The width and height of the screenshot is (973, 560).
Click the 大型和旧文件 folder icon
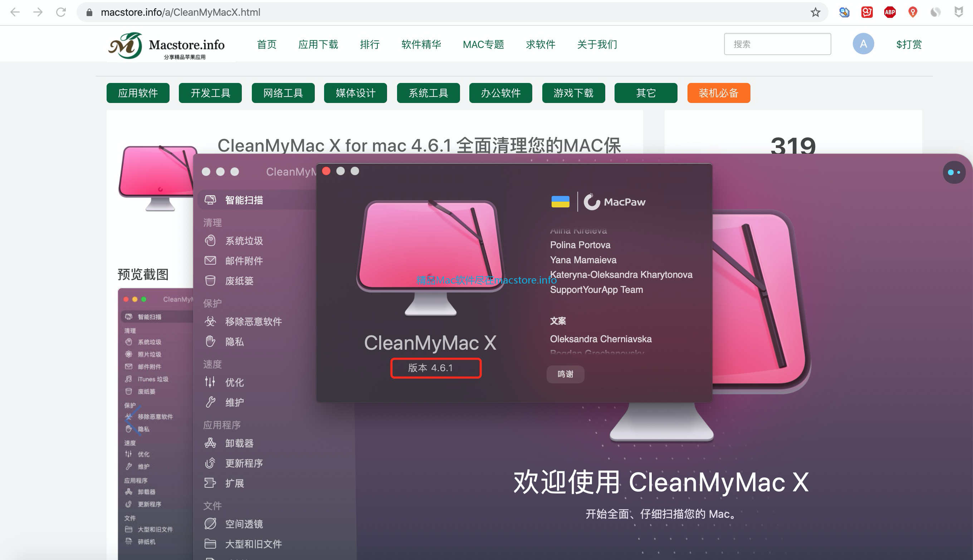click(x=210, y=544)
